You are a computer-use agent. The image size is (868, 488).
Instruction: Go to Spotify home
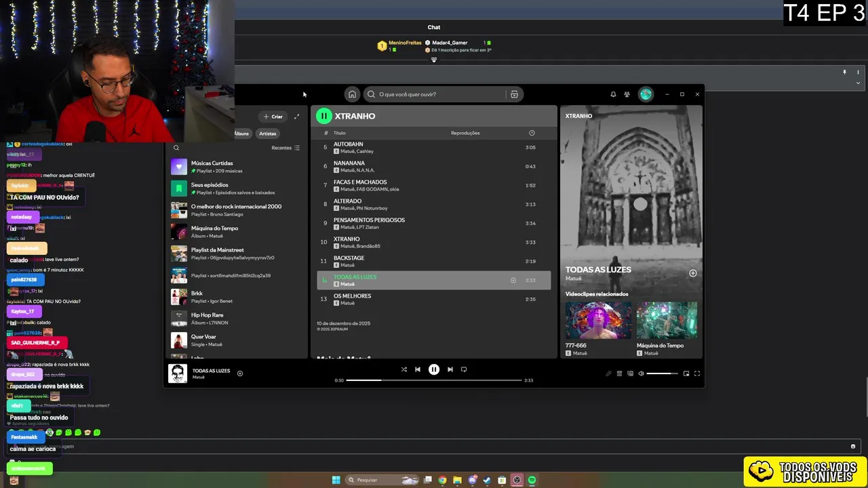tap(352, 94)
